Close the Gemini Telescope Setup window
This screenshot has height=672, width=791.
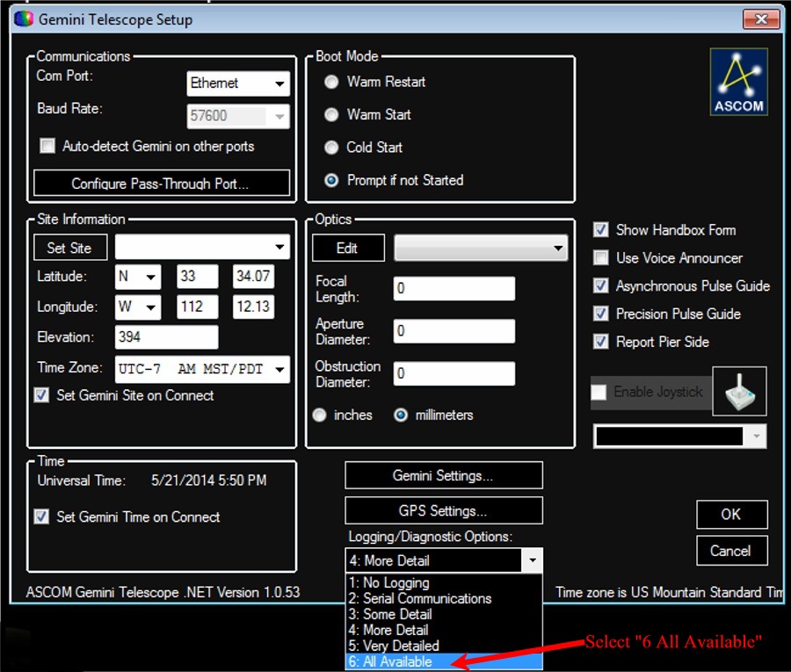[x=761, y=19]
